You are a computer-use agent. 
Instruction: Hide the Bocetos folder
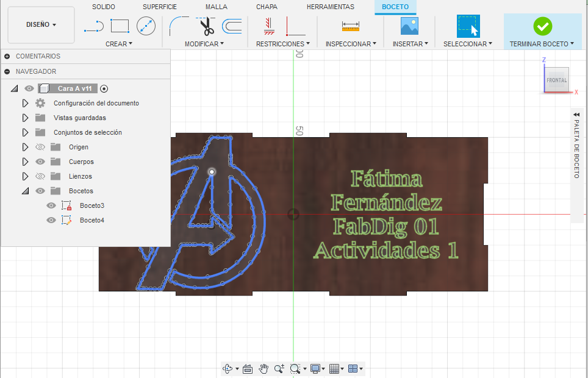(40, 191)
